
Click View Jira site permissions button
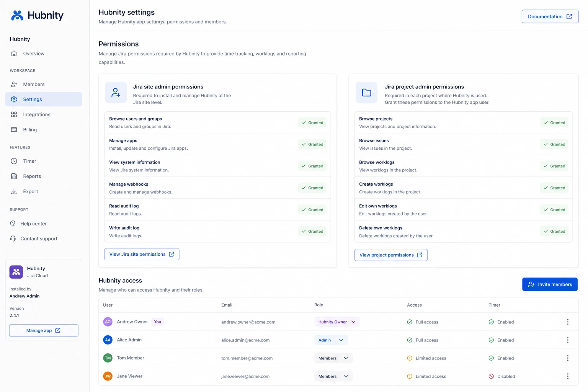[142, 254]
